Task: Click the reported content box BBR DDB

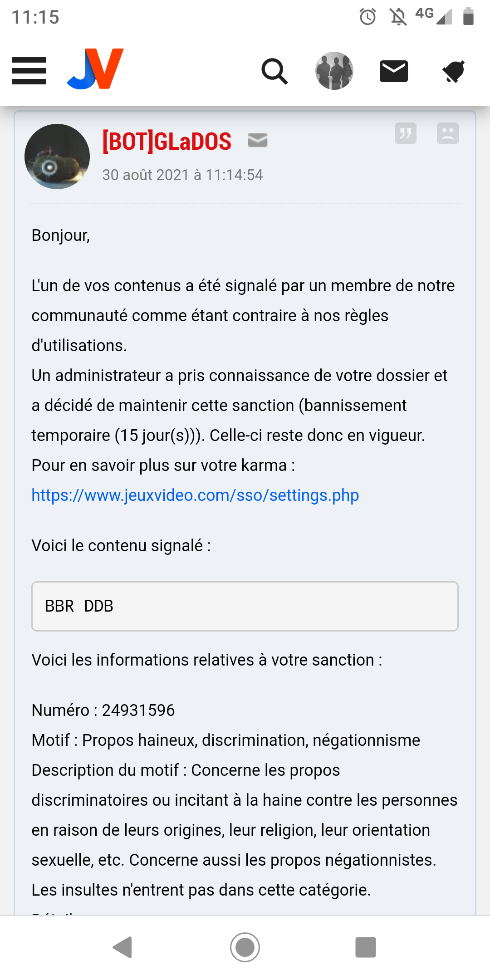Action: coord(245,606)
